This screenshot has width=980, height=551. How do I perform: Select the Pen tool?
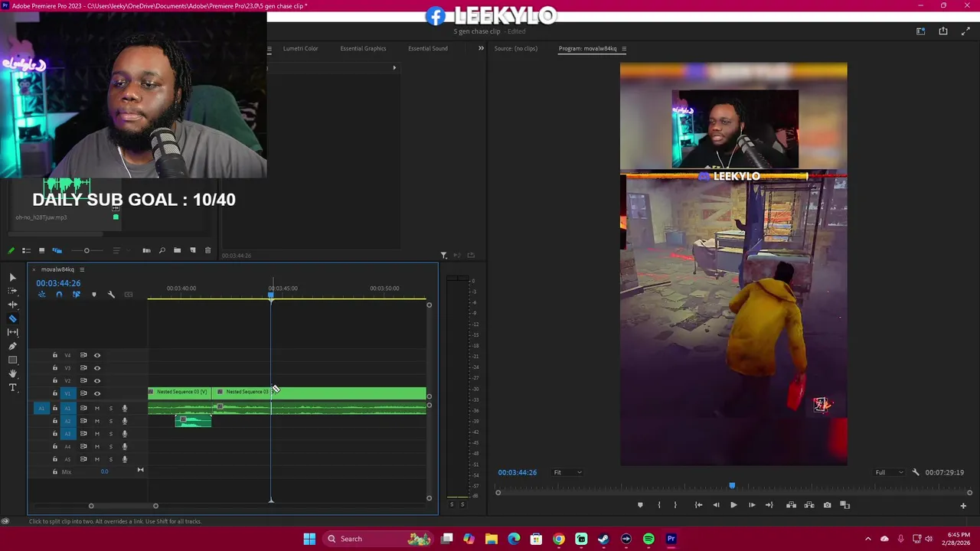pyautogui.click(x=13, y=346)
